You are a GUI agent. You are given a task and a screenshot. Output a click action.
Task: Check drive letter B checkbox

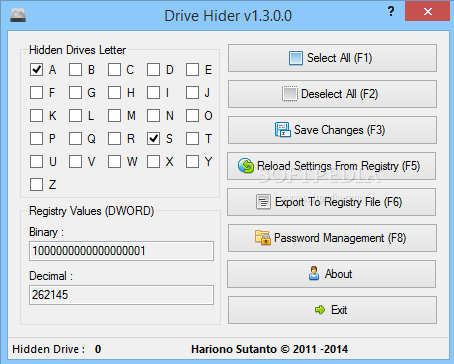point(75,70)
